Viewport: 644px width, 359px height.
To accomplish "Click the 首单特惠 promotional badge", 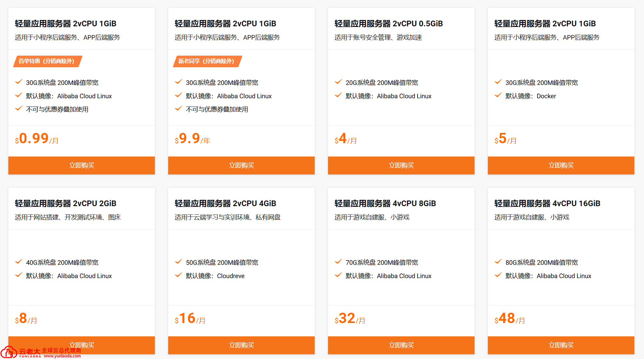I will click(47, 61).
